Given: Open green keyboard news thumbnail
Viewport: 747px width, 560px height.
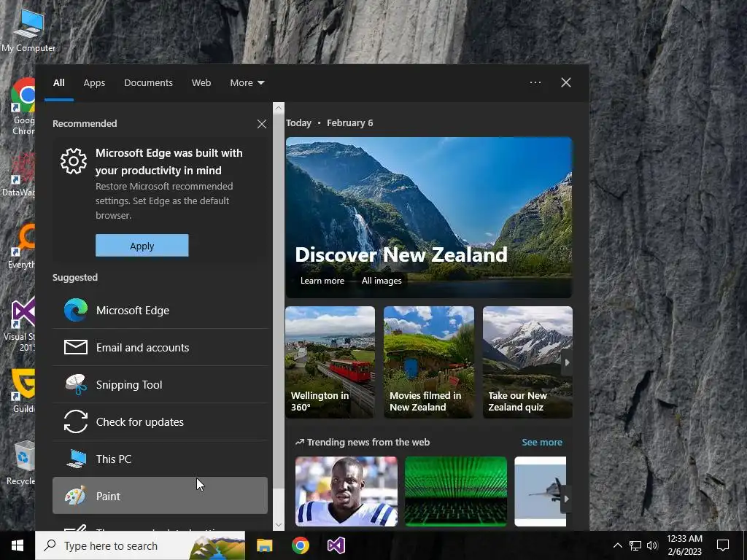Looking at the screenshot, I should point(456,491).
